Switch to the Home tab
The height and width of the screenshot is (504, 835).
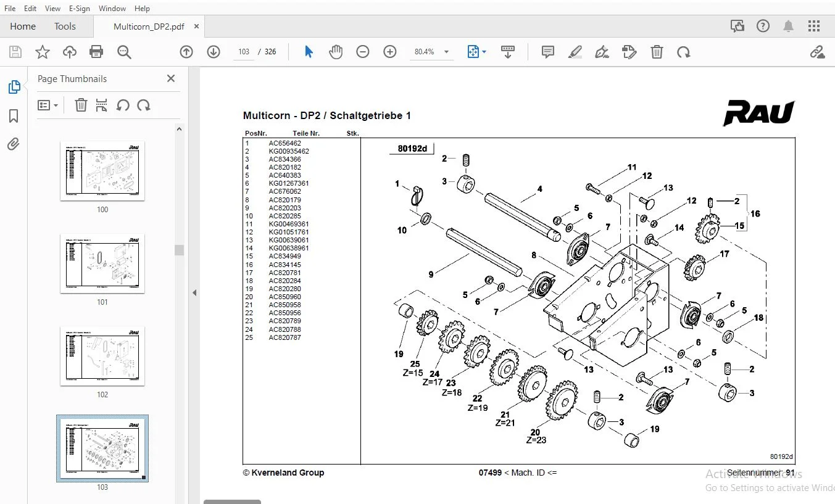(x=23, y=26)
